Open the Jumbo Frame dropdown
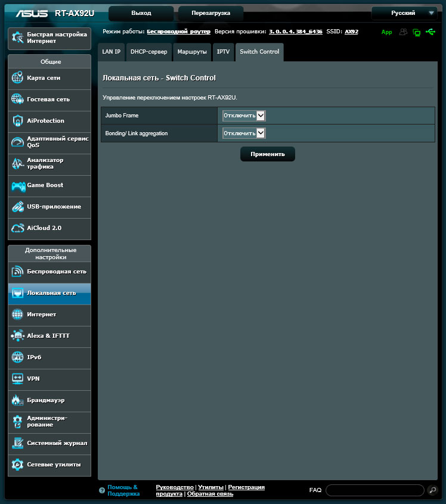446x504 pixels. [244, 116]
